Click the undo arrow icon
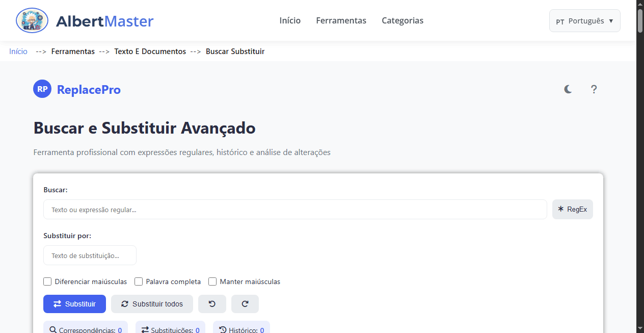Image resolution: width=644 pixels, height=333 pixels. (x=212, y=303)
